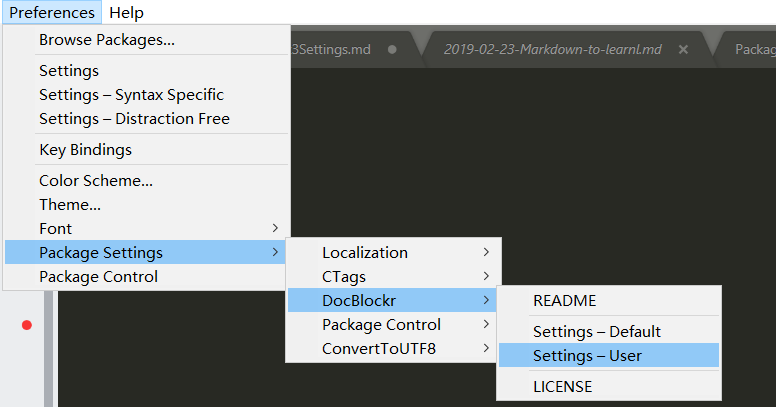Open Package Control submenu under Package Settings
776x407 pixels.
tap(381, 325)
